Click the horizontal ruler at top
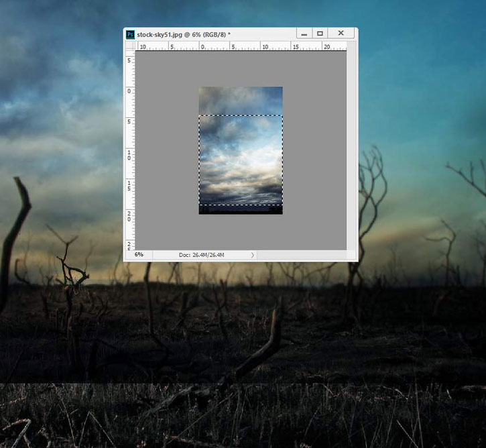Screen dimensions: 486x448 (241, 46)
